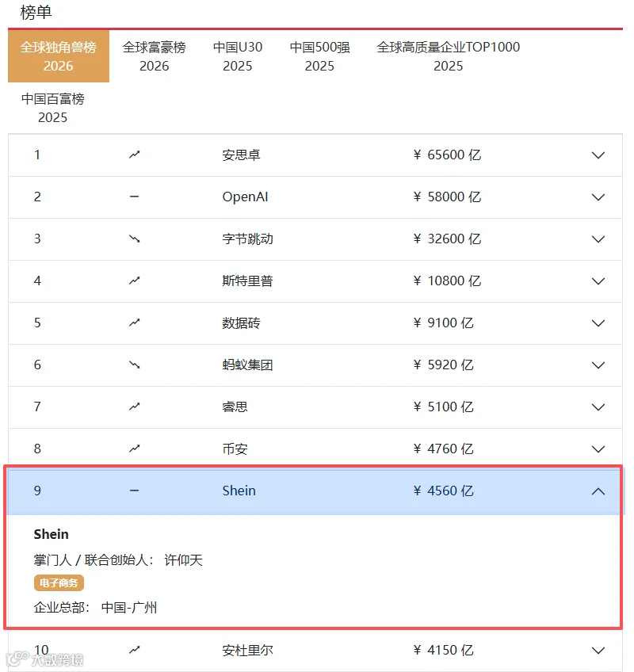Click the rising trend icon for 数据砖
Image resolution: width=634 pixels, height=672 pixels.
(x=135, y=323)
